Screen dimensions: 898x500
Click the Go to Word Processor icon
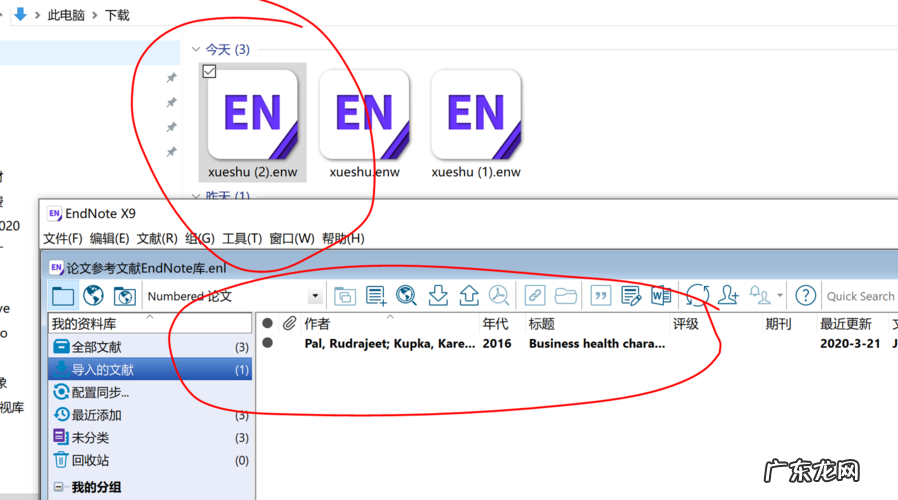point(661,296)
